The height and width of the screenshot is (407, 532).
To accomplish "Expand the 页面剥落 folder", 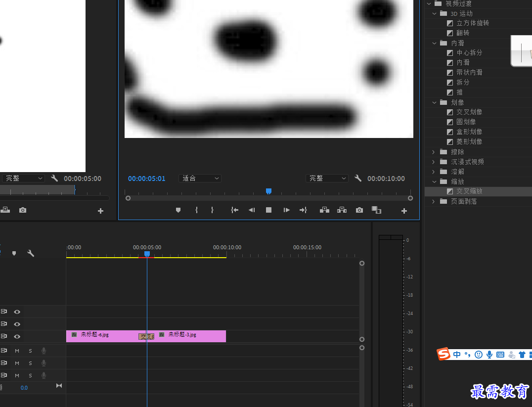I will coord(433,202).
